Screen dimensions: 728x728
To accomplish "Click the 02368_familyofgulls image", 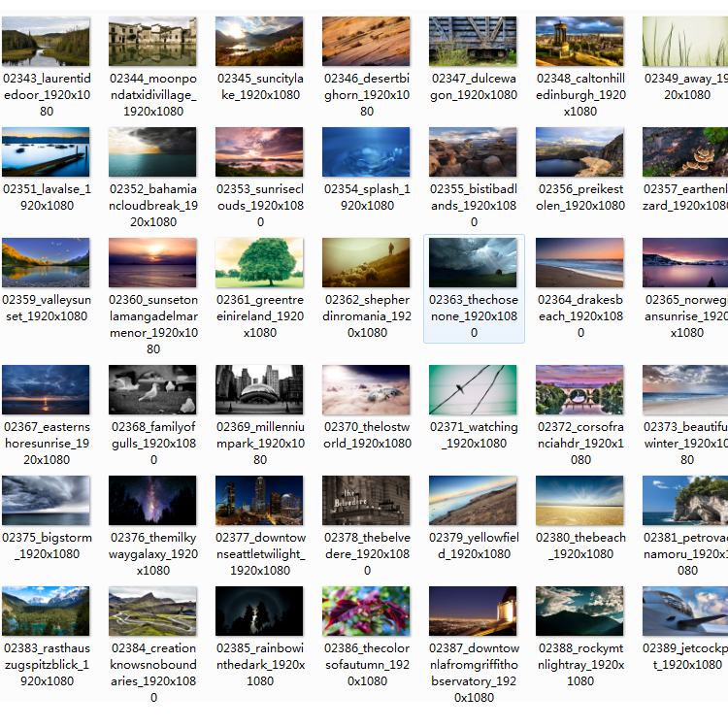I will click(152, 389).
